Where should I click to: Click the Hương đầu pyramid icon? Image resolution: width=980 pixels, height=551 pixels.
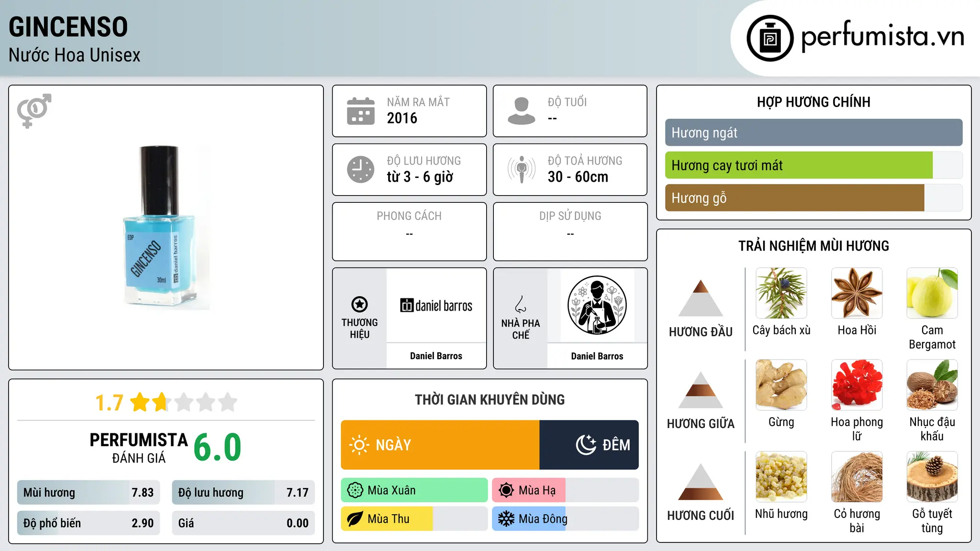tap(701, 298)
